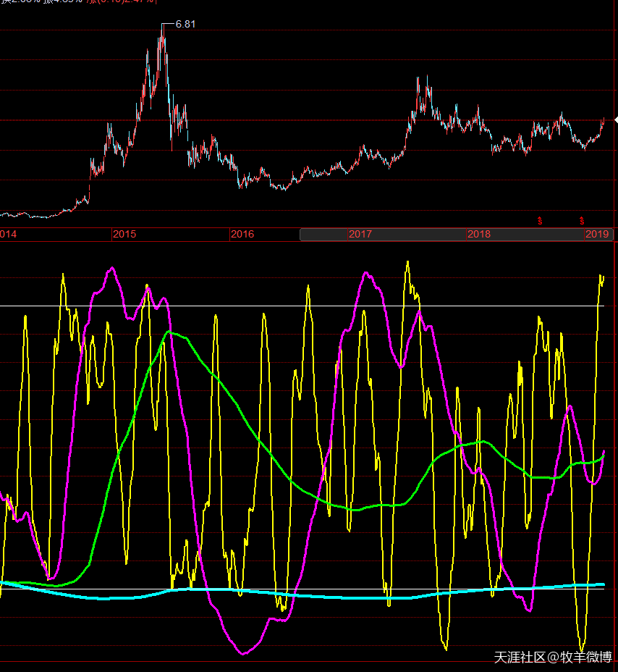Click the 天涯社区@牧羊微博 watermark text
Screen dimensions: 618x672
pyautogui.click(x=553, y=658)
